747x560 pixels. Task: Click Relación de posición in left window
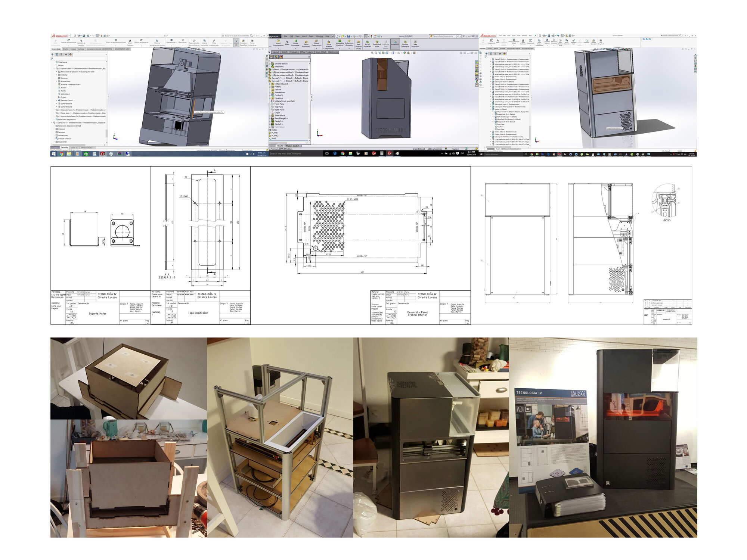81,43
